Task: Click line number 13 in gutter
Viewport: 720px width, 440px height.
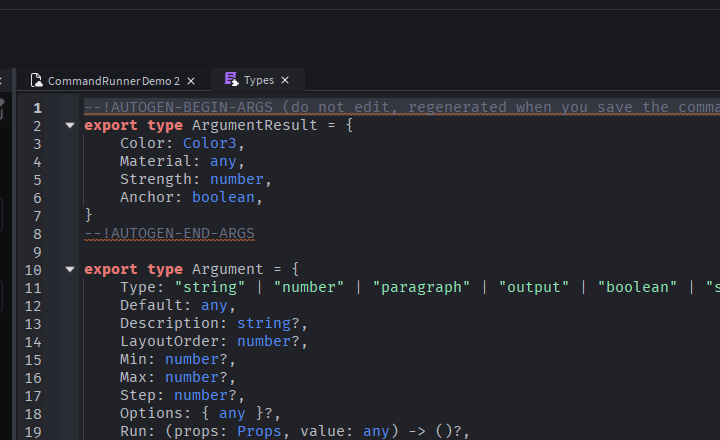Action: [33, 324]
